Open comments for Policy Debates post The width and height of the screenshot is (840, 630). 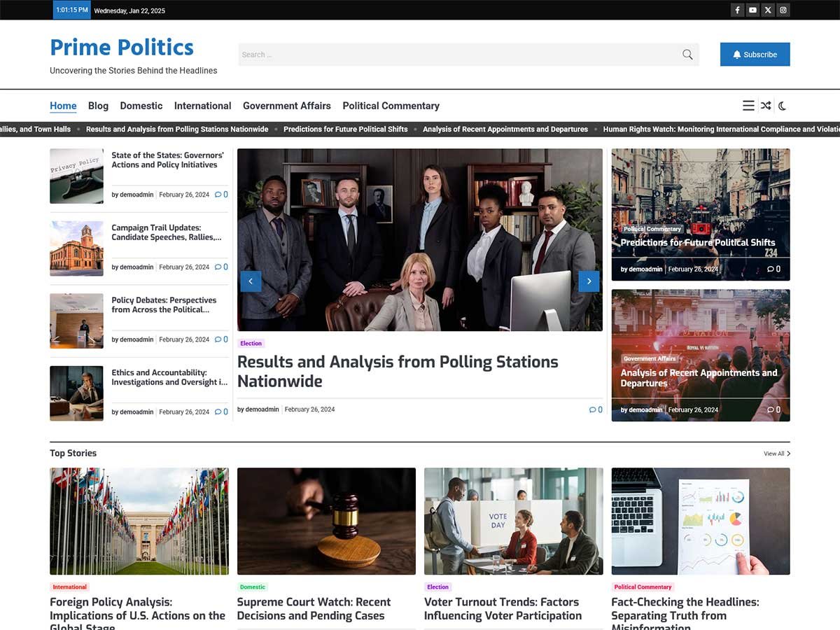[x=221, y=339]
